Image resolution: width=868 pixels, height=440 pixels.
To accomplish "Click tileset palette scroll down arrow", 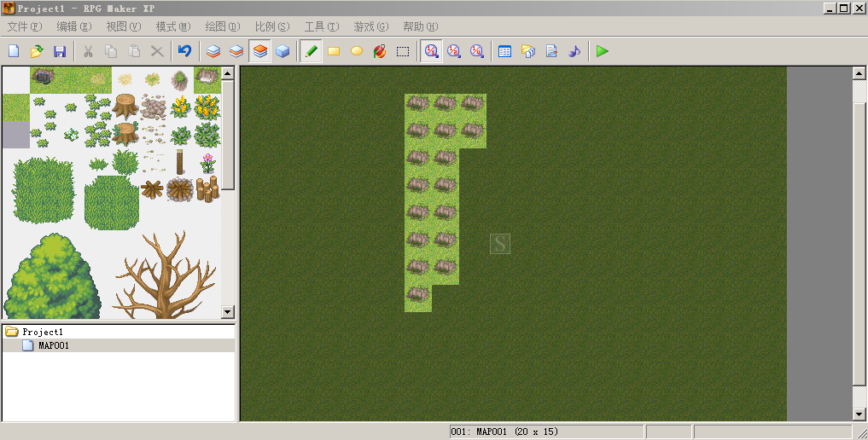I will (228, 312).
